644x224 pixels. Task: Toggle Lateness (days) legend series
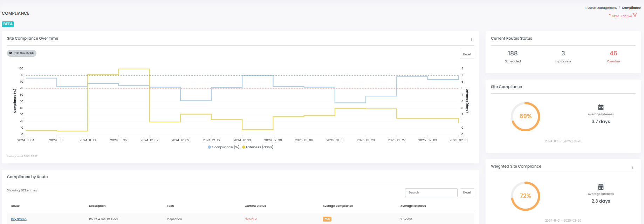(x=258, y=147)
